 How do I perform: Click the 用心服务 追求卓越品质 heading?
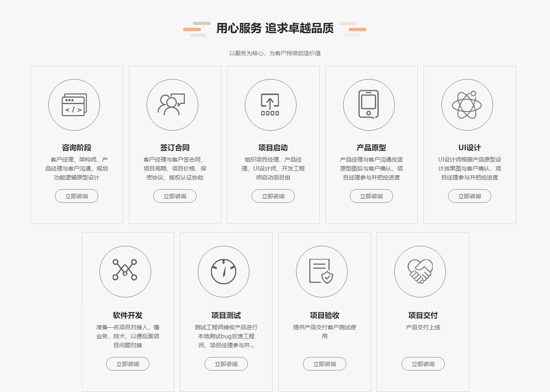(275, 28)
